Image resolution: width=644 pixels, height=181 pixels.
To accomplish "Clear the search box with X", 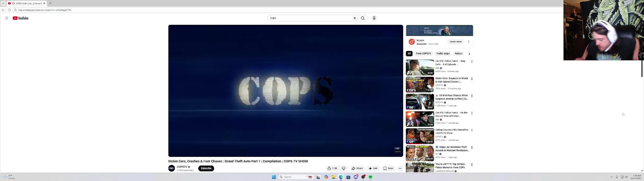I will pyautogui.click(x=355, y=18).
